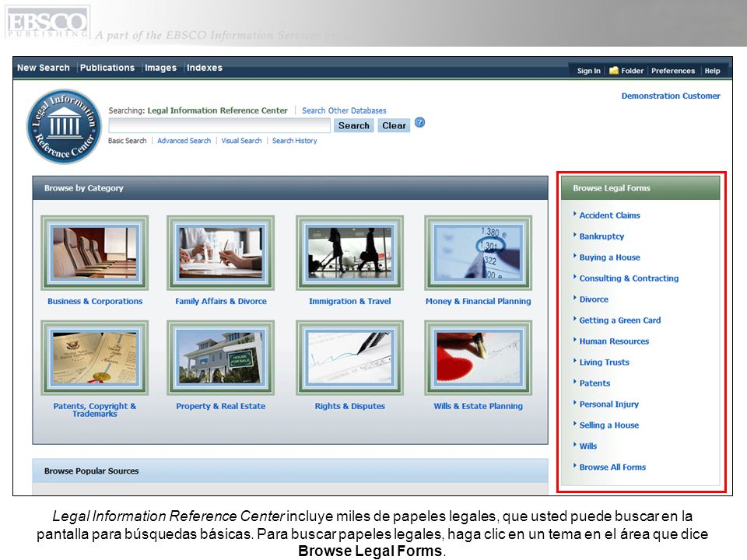Open Property & Real Estate text link
The image size is (747, 560).
pyautogui.click(x=220, y=406)
